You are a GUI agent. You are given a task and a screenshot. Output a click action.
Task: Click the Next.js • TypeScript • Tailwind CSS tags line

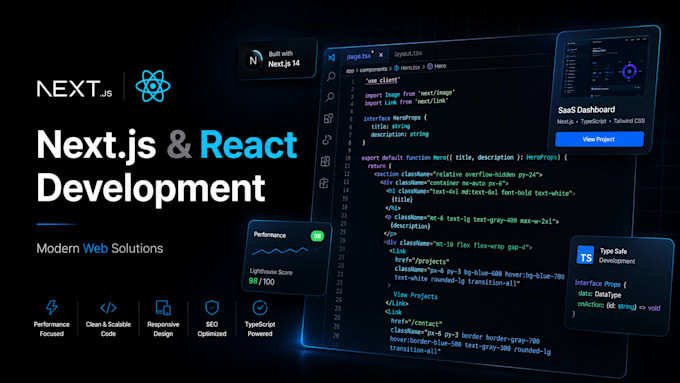pyautogui.click(x=601, y=121)
